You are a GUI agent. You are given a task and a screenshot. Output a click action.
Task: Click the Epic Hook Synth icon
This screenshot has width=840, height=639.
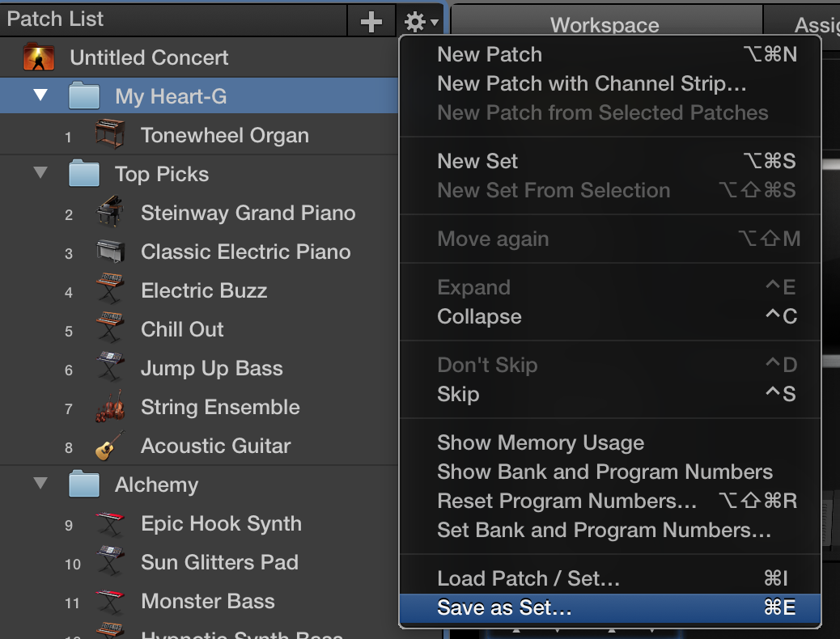point(110,524)
